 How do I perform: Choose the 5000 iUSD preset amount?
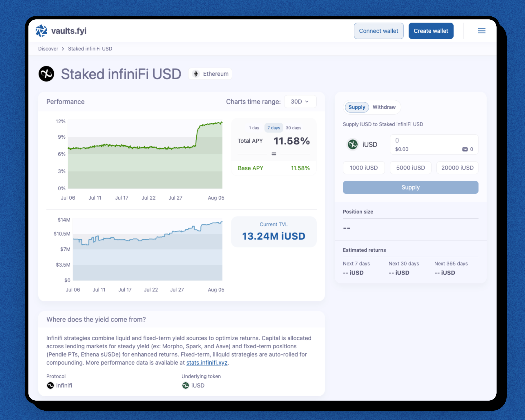[x=410, y=168]
